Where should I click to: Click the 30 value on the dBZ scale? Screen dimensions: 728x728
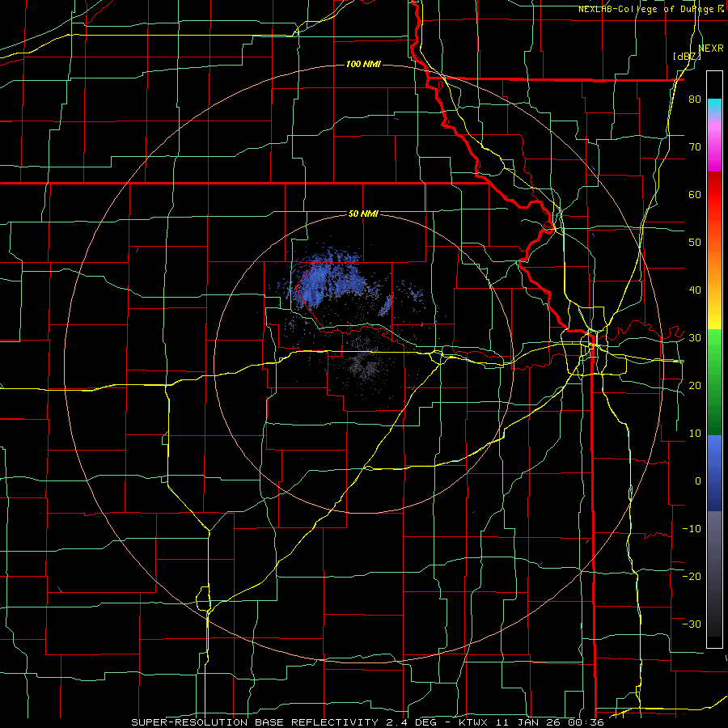695,337
